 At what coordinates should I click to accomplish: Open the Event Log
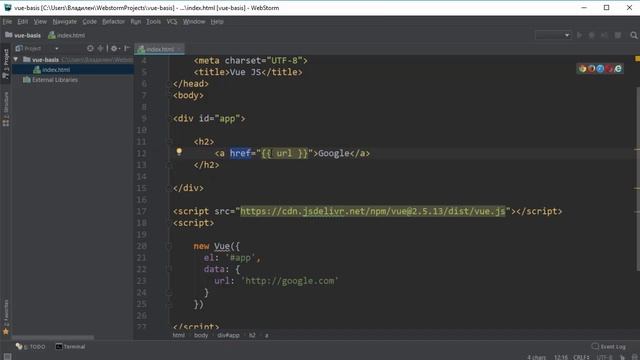[x=609, y=347]
